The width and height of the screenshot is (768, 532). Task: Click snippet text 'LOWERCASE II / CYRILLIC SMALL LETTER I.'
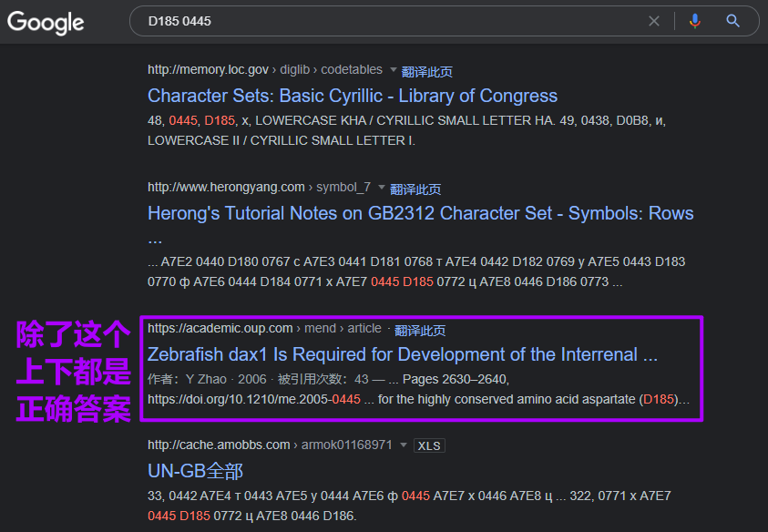282,140
